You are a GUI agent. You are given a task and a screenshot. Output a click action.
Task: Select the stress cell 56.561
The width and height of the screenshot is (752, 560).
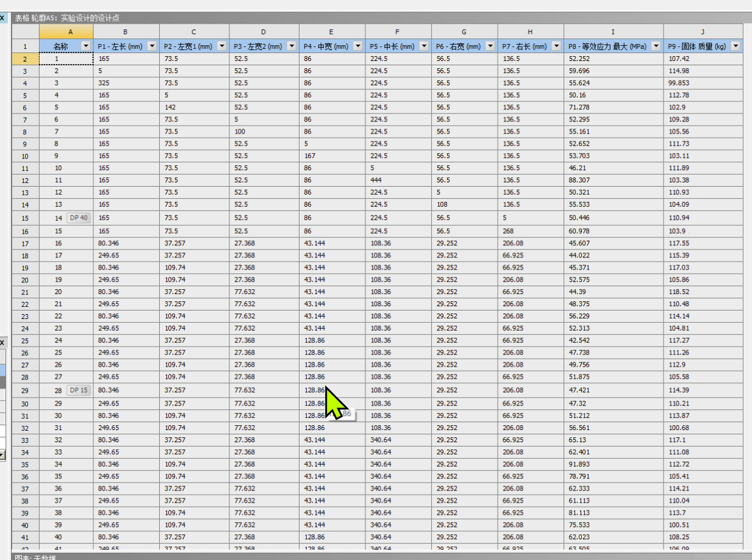pyautogui.click(x=614, y=428)
